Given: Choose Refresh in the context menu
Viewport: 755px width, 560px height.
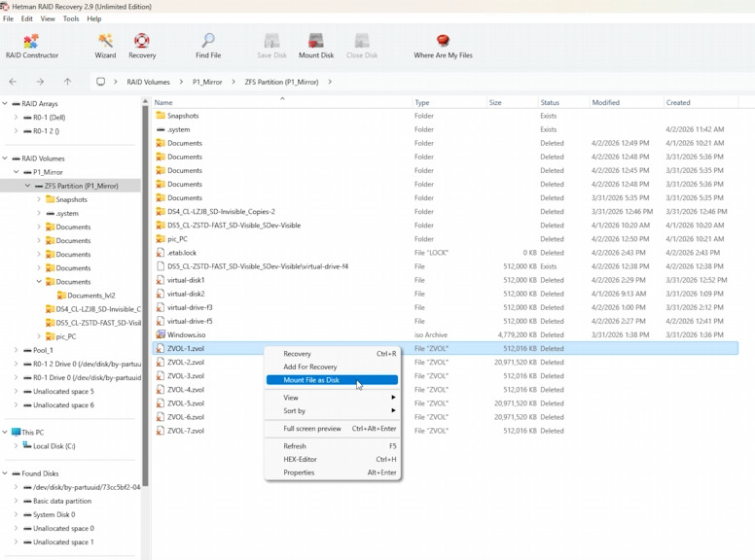Looking at the screenshot, I should point(332,446).
